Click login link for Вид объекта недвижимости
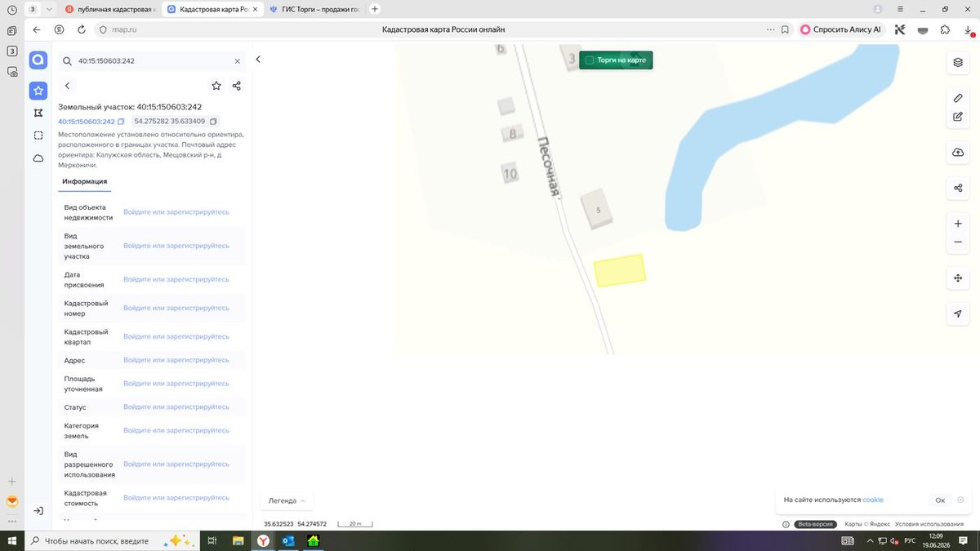Viewport: 980px width, 551px height. coord(176,212)
